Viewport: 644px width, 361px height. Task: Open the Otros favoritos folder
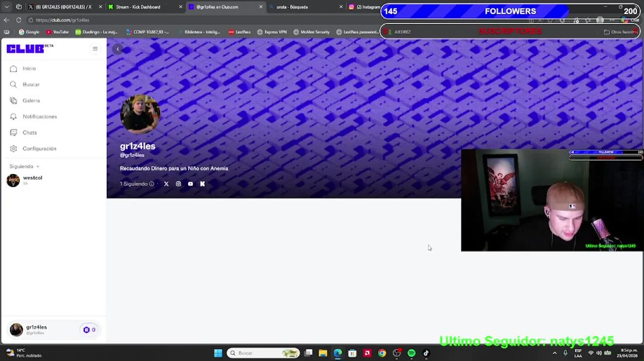pos(620,32)
